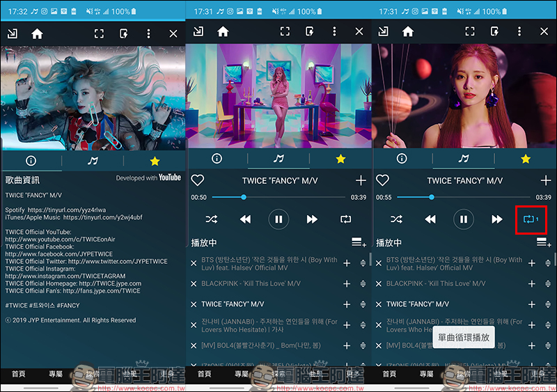Add BTS song to playlist, middle screen

(x=347, y=263)
